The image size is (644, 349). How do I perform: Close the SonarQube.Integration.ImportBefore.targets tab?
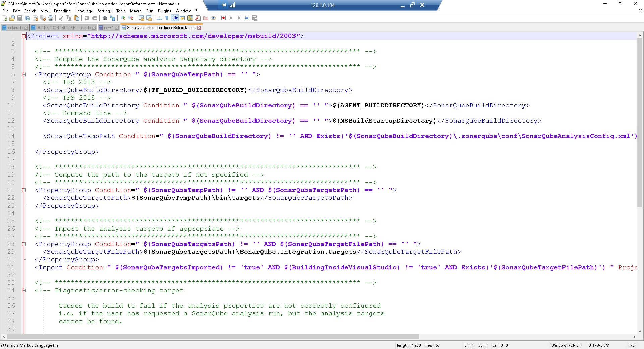(x=199, y=28)
